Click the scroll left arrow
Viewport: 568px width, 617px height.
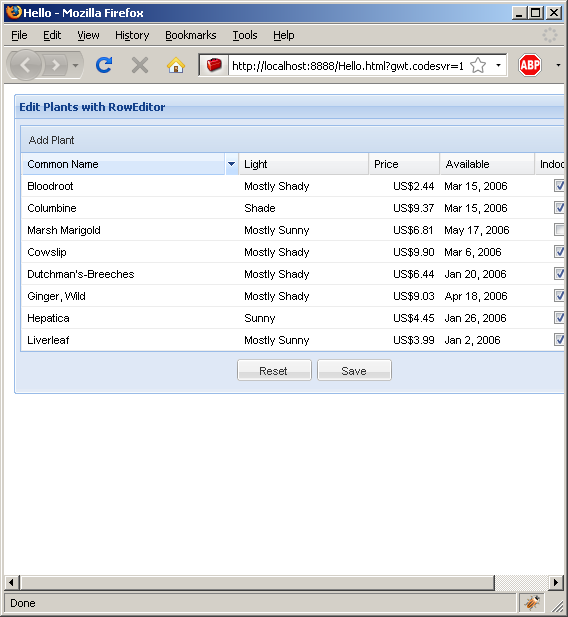pyautogui.click(x=11, y=582)
